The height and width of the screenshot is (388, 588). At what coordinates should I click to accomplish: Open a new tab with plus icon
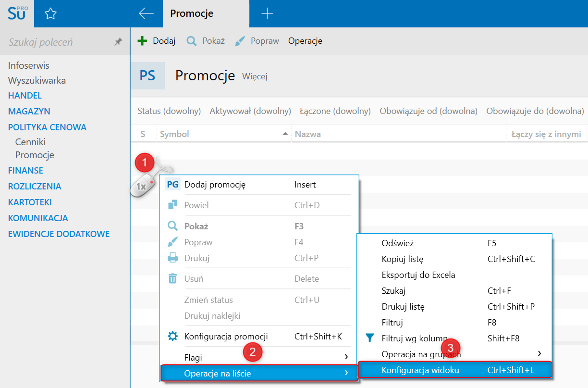(x=267, y=14)
